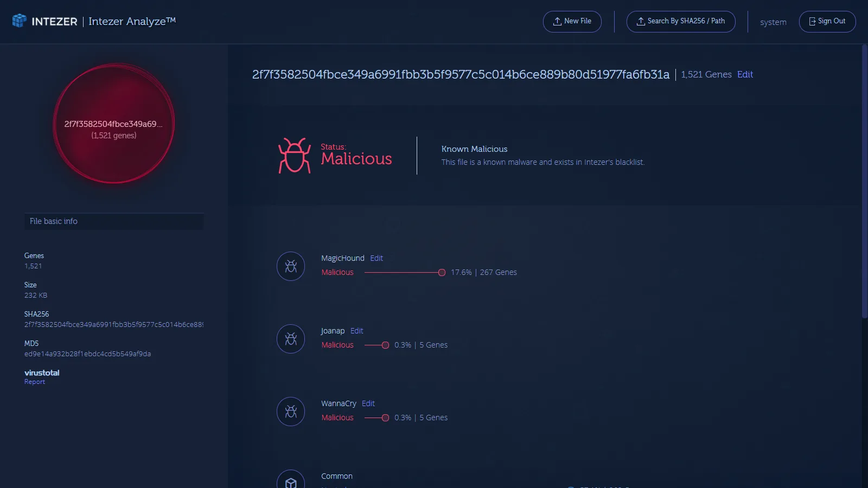Click the MD5 hash value
Viewport: 868px width, 488px height.
tap(87, 354)
